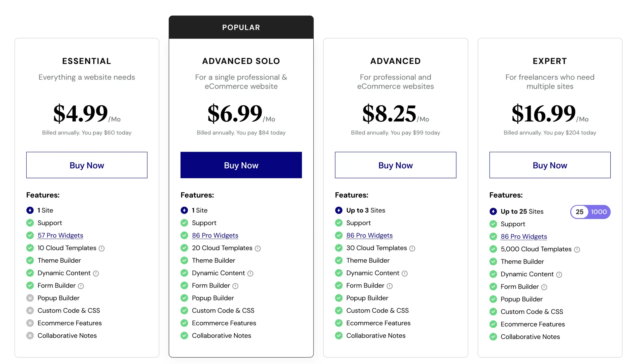The image size is (643, 364).
Task: Open 86 Pro Widgets link under Advanced Solo
Action: (215, 235)
